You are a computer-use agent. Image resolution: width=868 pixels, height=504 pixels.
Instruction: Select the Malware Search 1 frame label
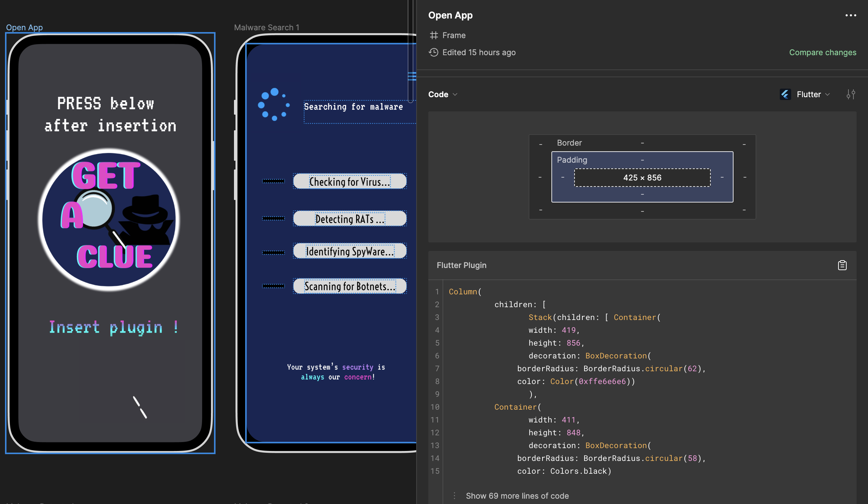266,27
